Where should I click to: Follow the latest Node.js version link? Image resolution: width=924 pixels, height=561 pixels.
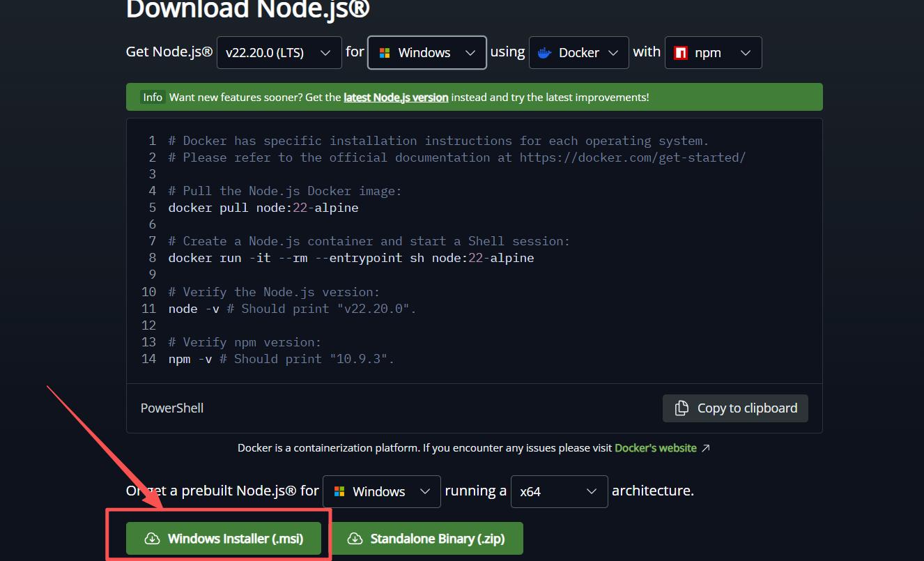coord(396,98)
